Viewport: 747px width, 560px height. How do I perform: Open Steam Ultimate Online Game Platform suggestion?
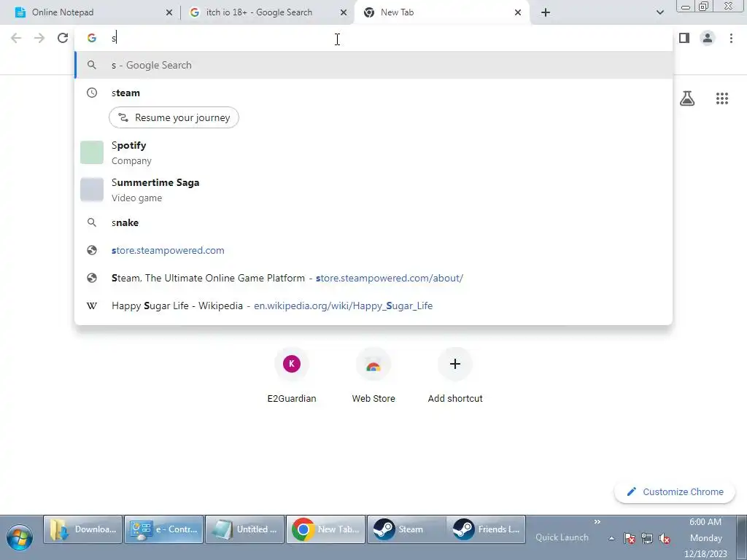(x=373, y=278)
